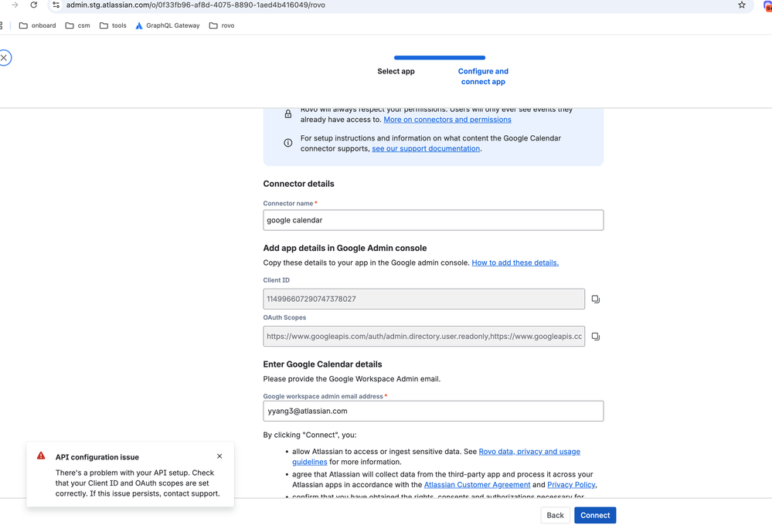
Task: Open the onboard bookmarks folder
Action: (x=37, y=25)
